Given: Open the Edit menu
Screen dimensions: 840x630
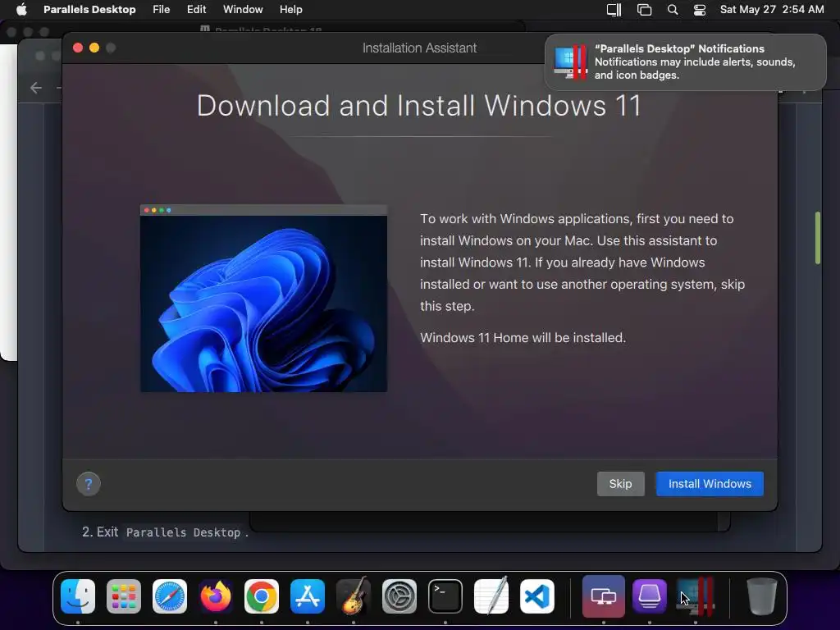Looking at the screenshot, I should click(196, 9).
